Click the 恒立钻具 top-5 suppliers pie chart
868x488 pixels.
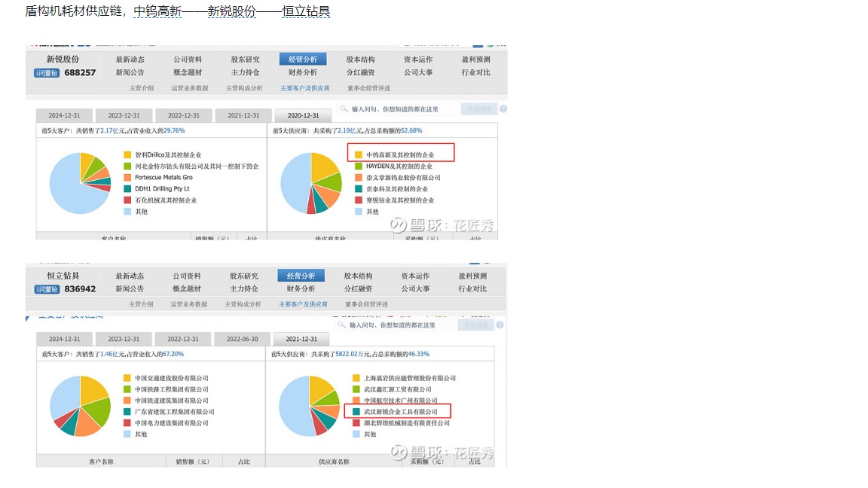309,406
